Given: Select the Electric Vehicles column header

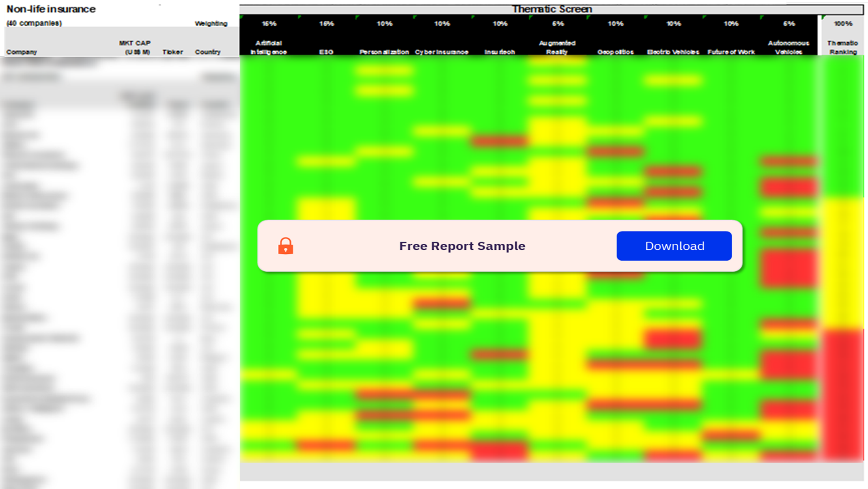Looking at the screenshot, I should click(673, 52).
